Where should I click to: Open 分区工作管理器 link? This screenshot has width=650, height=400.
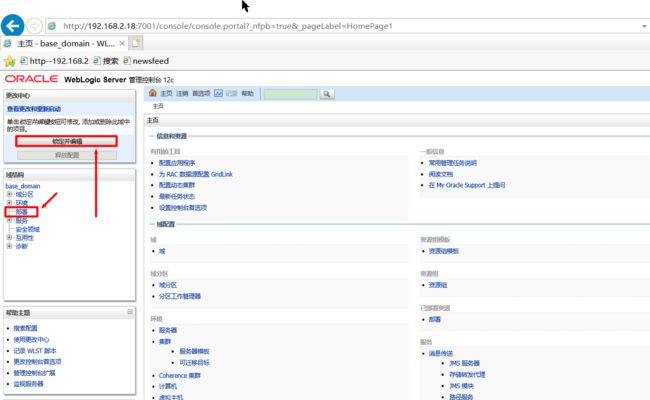tap(180, 296)
